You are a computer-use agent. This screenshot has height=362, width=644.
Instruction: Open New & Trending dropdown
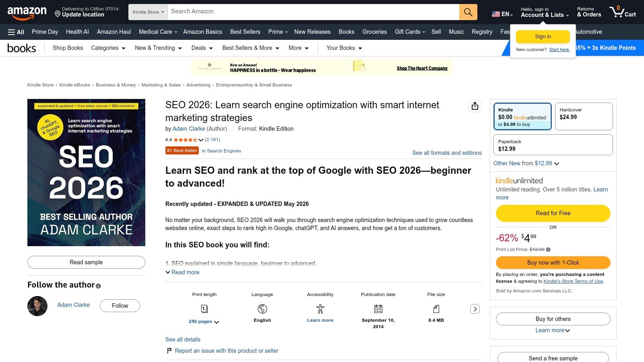[158, 48]
